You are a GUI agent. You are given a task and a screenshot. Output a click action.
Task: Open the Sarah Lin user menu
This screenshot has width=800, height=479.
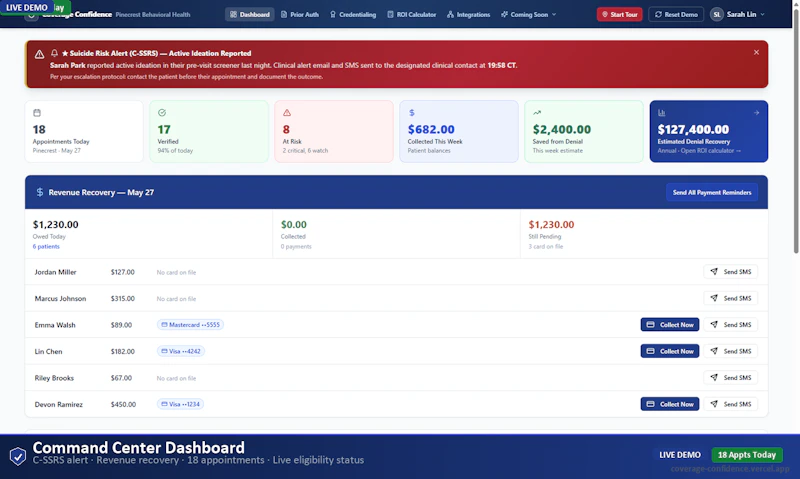click(x=738, y=14)
